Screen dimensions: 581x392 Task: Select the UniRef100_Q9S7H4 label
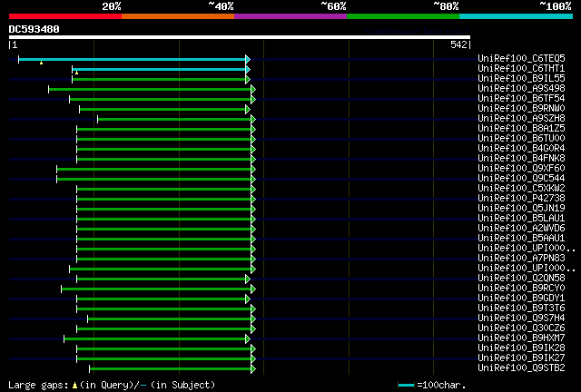point(521,318)
